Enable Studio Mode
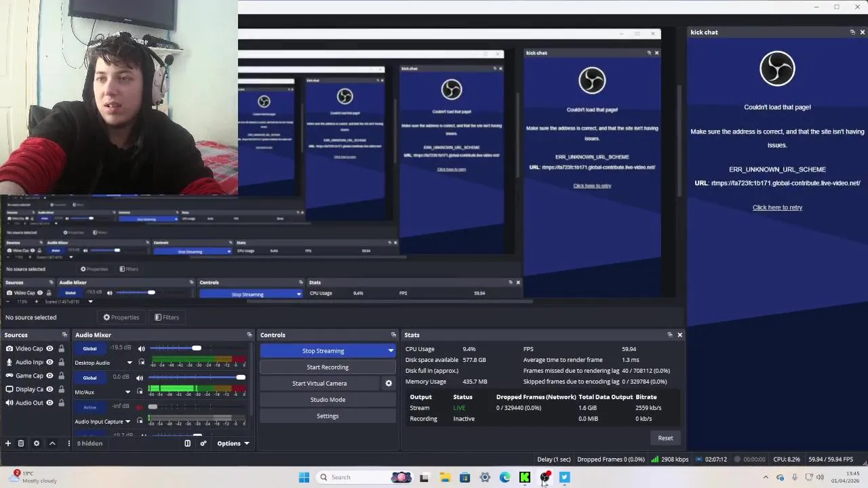 [328, 399]
